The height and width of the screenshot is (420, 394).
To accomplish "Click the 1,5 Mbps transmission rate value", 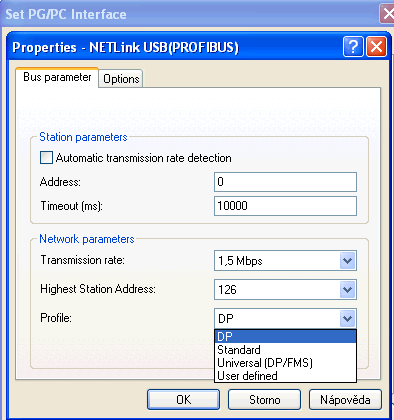I will 240,261.
